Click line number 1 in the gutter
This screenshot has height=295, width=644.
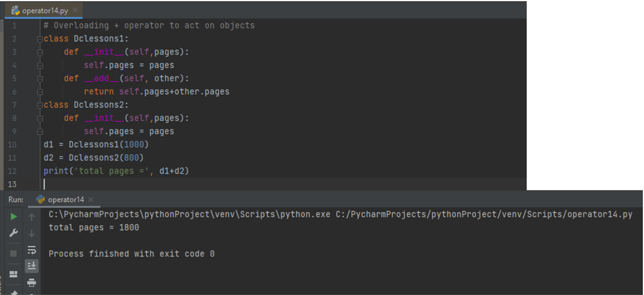[14, 26]
